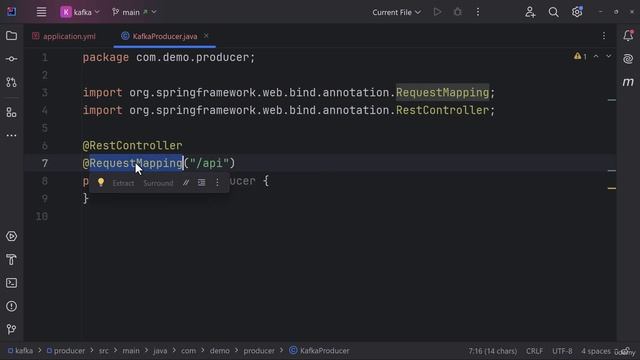Image resolution: width=640 pixels, height=360 pixels.
Task: Open IDE settings gear
Action: pos(577,12)
